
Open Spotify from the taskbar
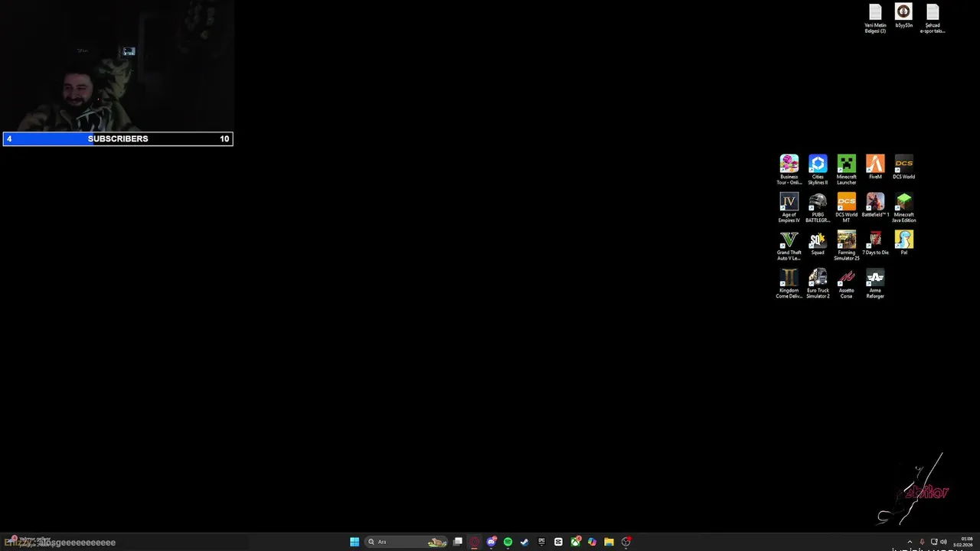pyautogui.click(x=508, y=542)
